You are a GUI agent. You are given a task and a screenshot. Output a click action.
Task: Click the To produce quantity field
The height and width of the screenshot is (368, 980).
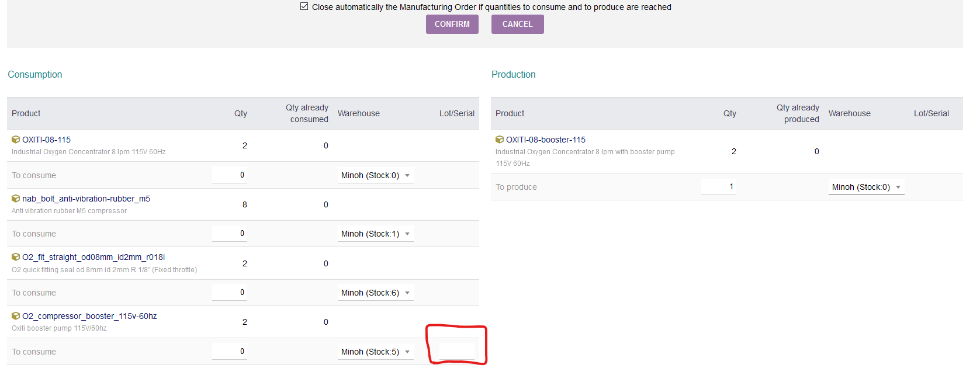(719, 186)
